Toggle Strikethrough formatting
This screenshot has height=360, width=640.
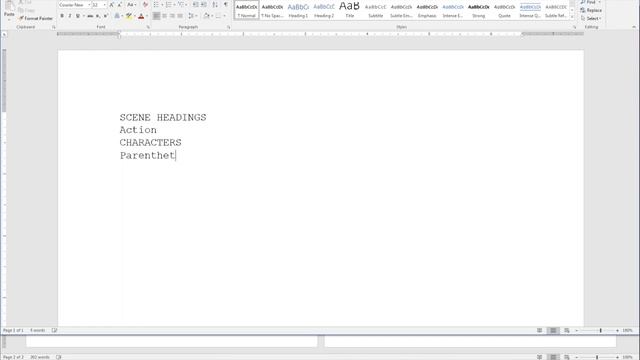click(x=90, y=16)
